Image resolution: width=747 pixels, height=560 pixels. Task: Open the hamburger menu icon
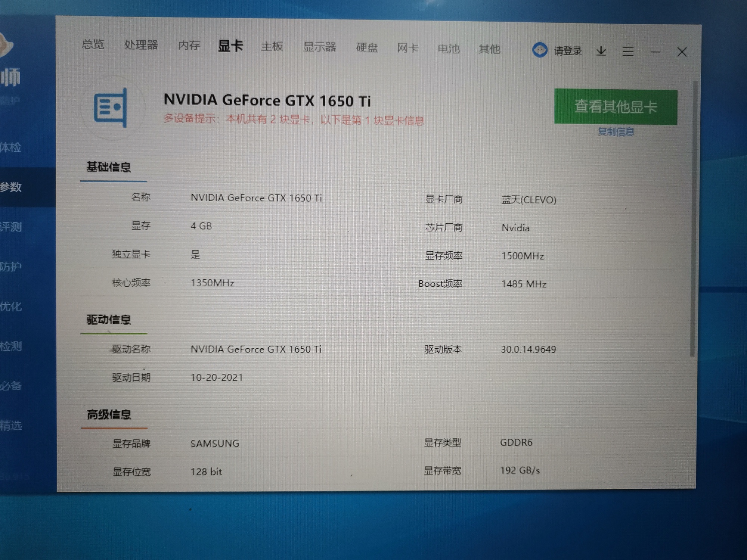click(x=628, y=52)
